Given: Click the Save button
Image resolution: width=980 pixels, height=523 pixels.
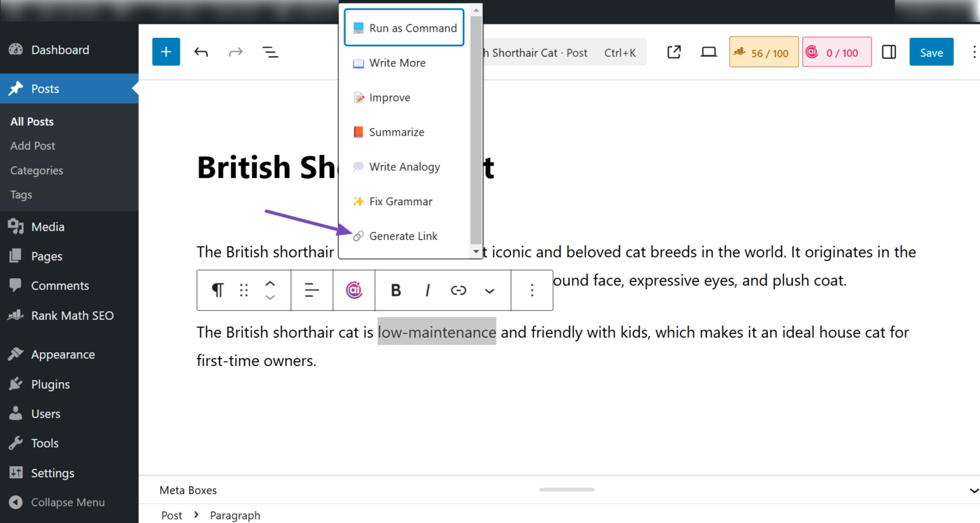Looking at the screenshot, I should 931,53.
